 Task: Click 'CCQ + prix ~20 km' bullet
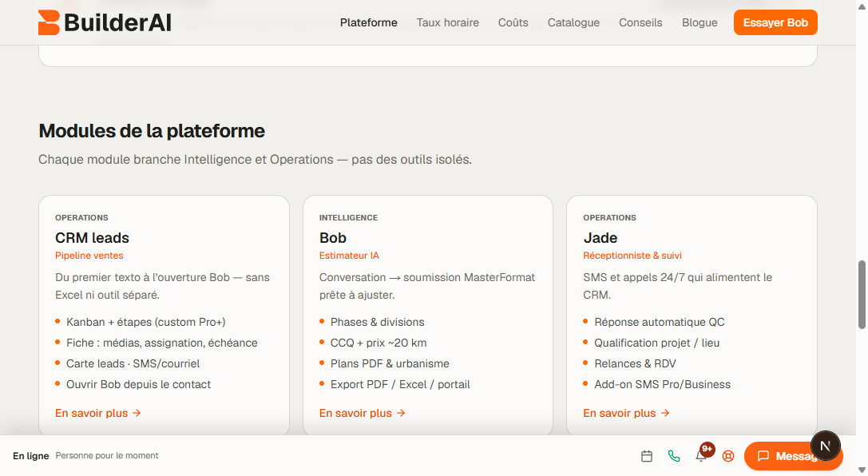(378, 343)
